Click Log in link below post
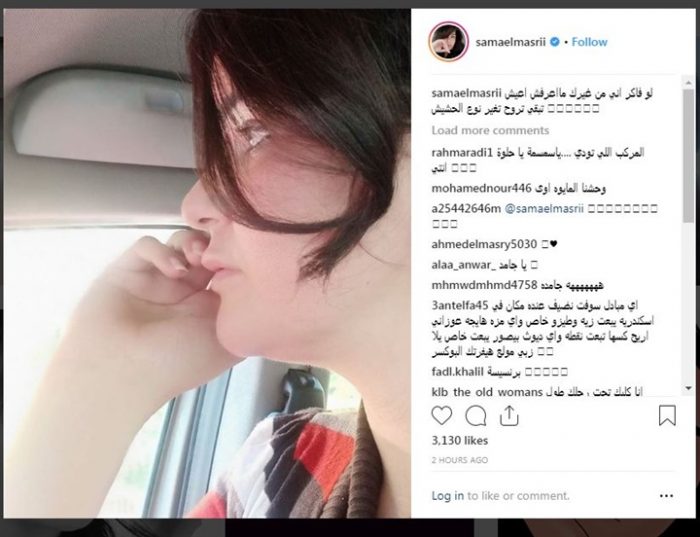 point(447,495)
